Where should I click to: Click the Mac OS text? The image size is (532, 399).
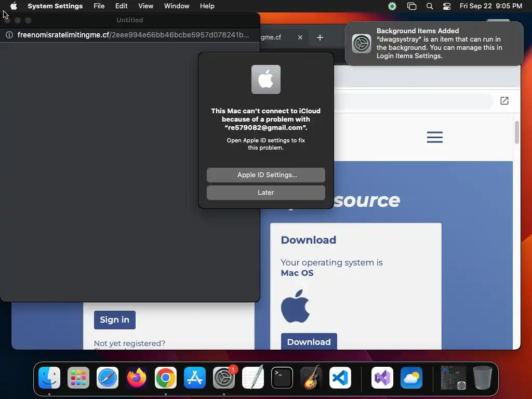[x=297, y=273]
